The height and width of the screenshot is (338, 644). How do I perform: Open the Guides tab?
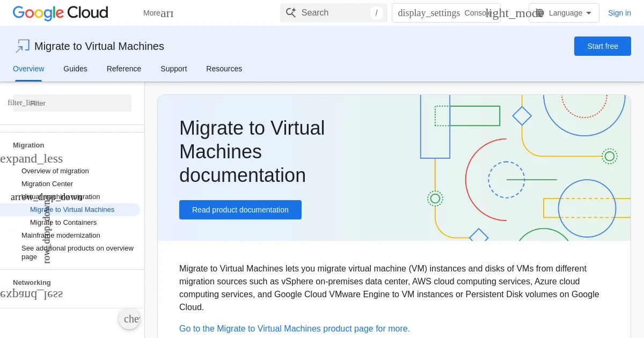(x=75, y=69)
